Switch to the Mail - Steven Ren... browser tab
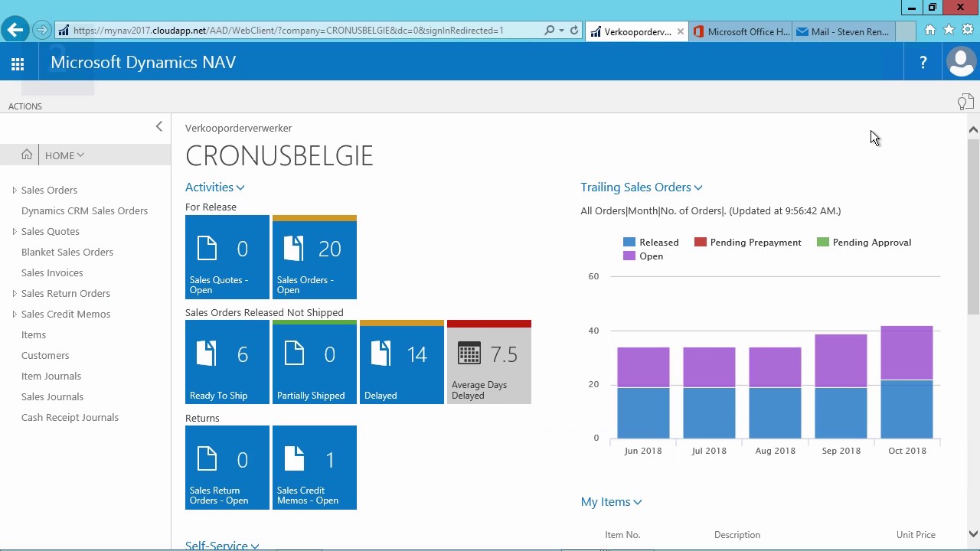The height and width of the screenshot is (551, 980). click(x=843, y=31)
